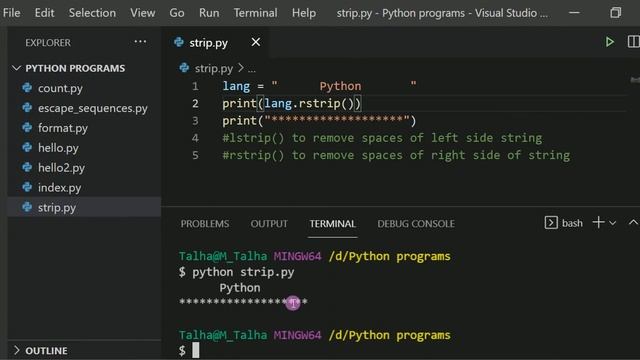Select the TERMINAL panel tab

(x=332, y=224)
